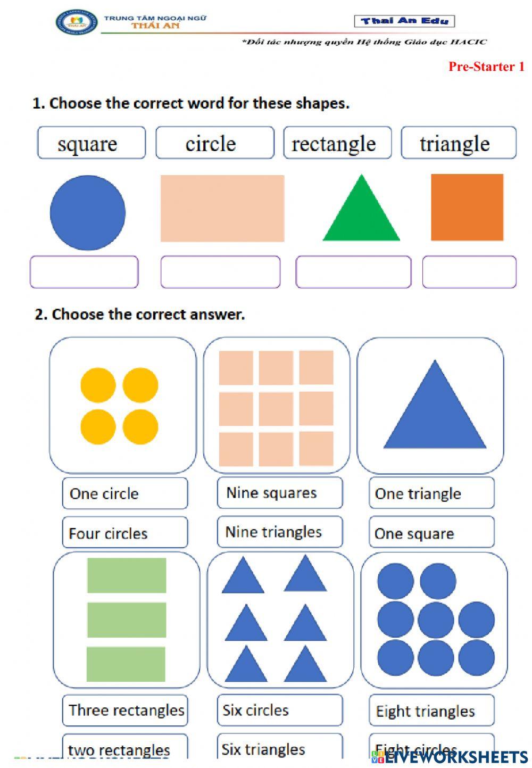Click the "Thai An Edu" label box
This screenshot has height=768, width=532.
pyautogui.click(x=404, y=21)
